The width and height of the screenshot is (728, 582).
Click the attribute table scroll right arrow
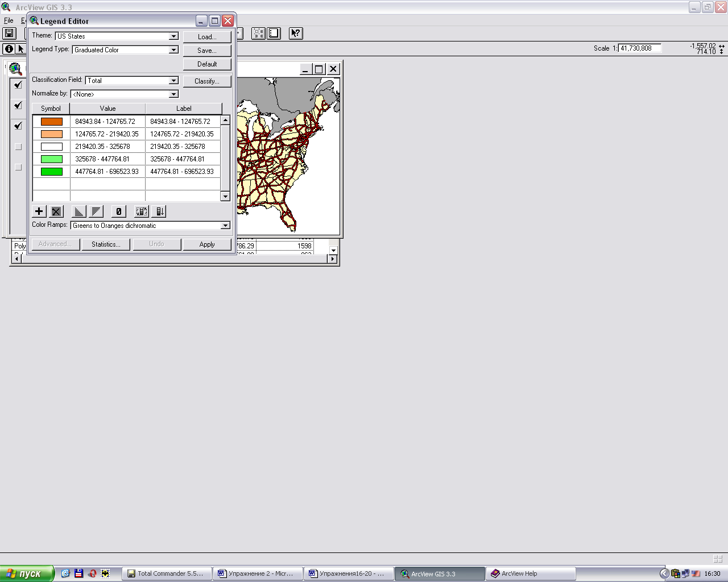(x=333, y=259)
